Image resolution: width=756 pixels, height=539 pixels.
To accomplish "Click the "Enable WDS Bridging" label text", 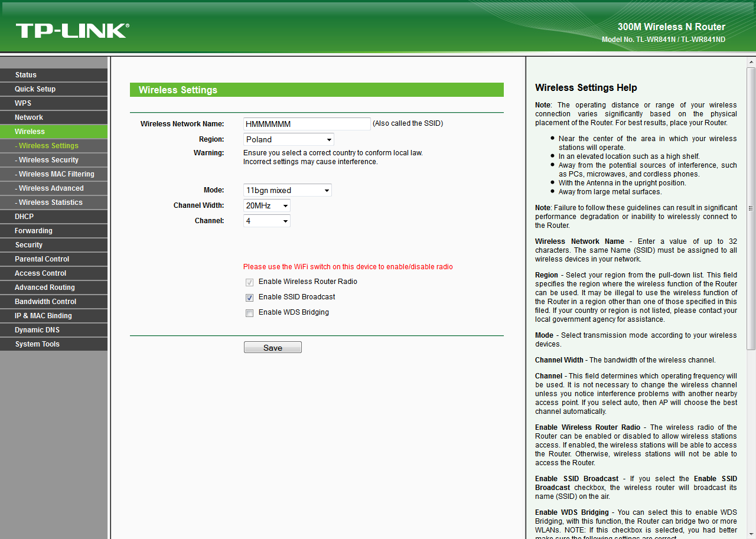I will click(x=294, y=312).
